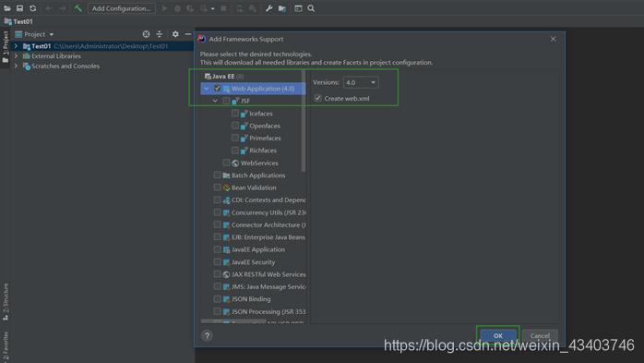Open the Versions 4.0 dropdown
Viewport: 644px width, 363px height.
click(x=361, y=82)
